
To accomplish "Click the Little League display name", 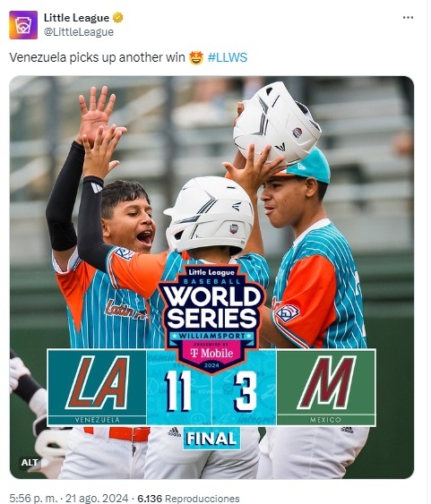I will click(76, 18).
